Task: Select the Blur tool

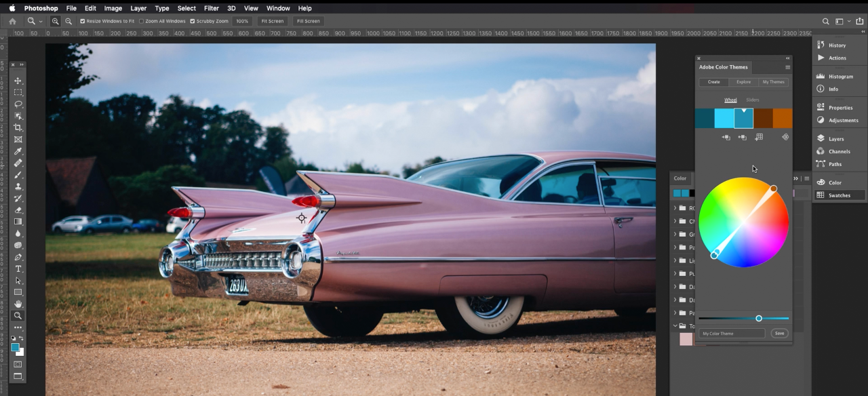Action: pos(18,233)
